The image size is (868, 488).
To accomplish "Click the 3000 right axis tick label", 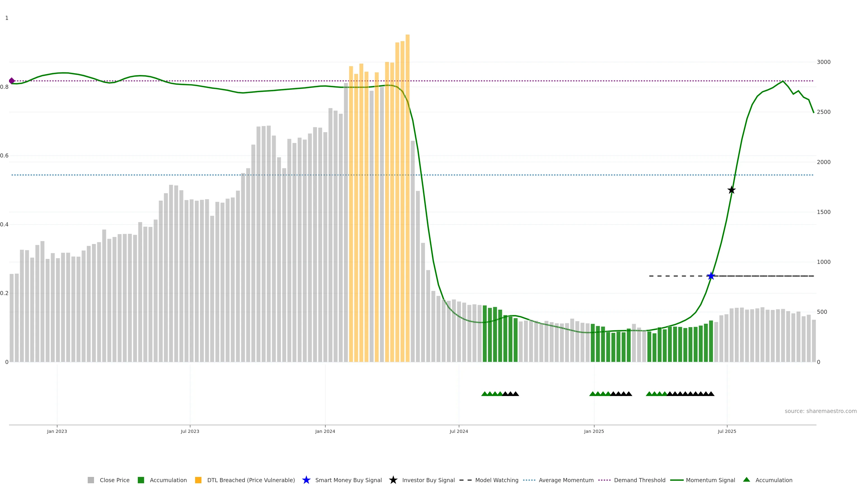I will 823,62.
